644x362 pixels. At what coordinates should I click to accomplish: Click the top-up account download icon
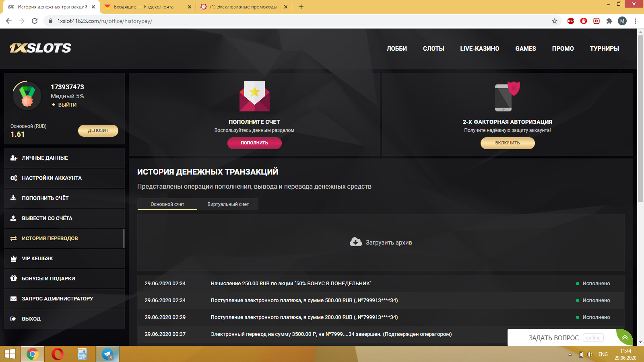(x=13, y=198)
